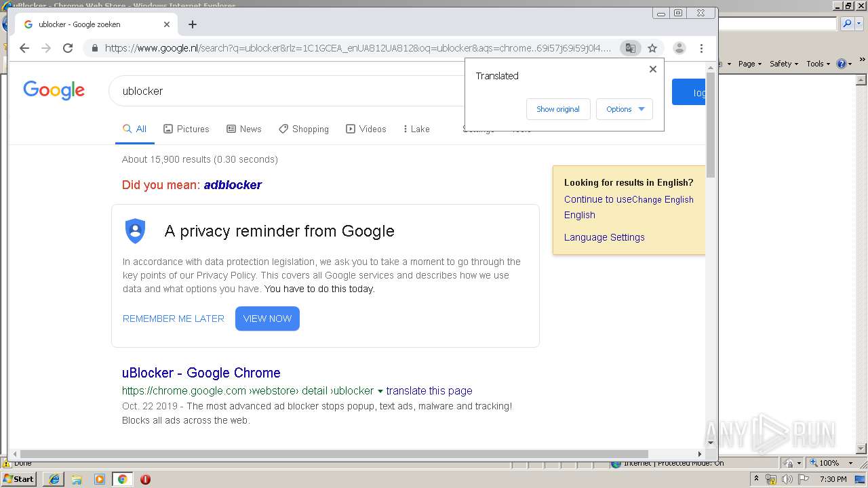
Task: Click the Google logo
Action: 54,90
